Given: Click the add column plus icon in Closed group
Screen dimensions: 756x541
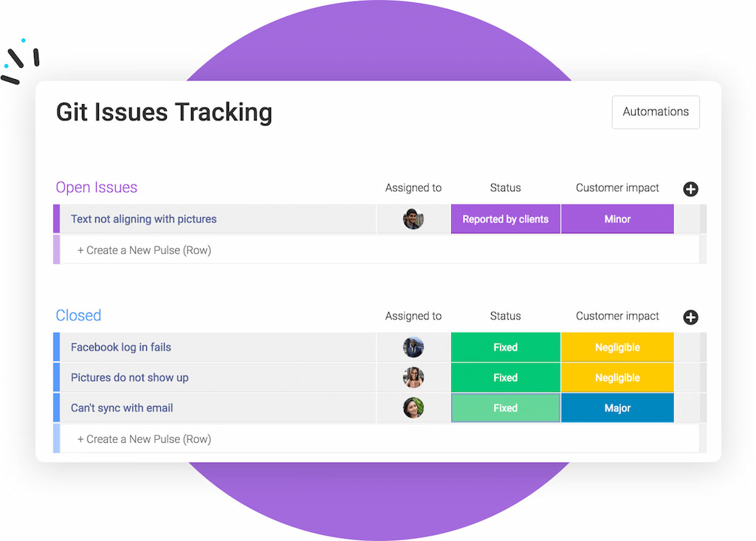Looking at the screenshot, I should tap(690, 317).
